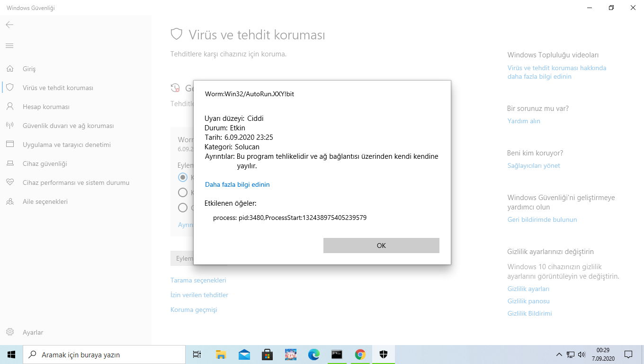Launch Microsoft Edge from the taskbar
Screen dimensions: 644x364
313,355
